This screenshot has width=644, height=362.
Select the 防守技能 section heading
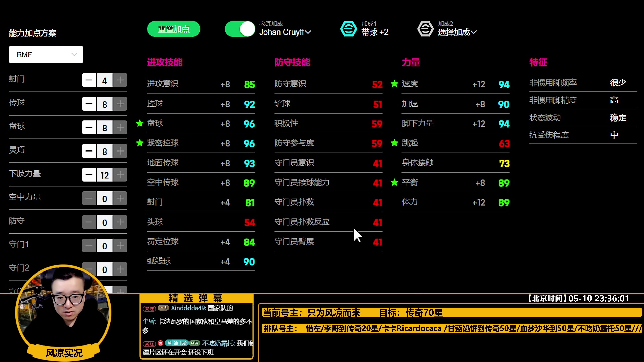(x=292, y=62)
